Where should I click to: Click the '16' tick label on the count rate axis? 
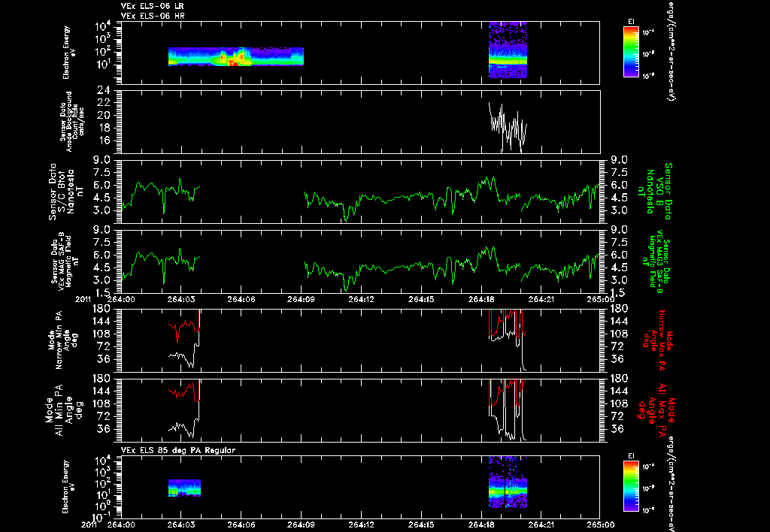104,141
